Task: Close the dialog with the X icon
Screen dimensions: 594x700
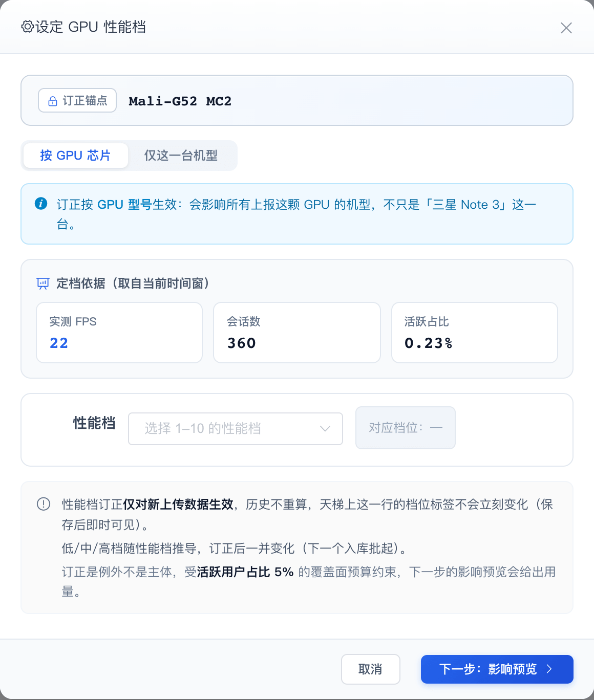Action: coord(566,28)
